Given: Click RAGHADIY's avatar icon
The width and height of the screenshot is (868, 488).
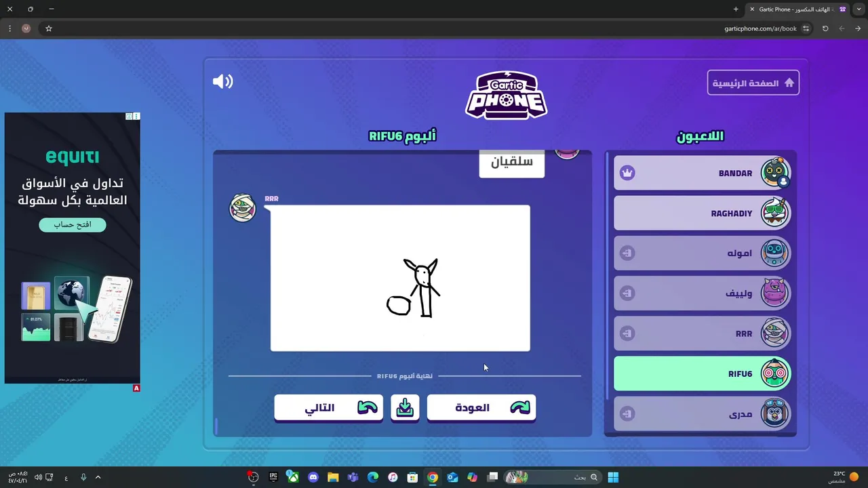Looking at the screenshot, I should (774, 213).
